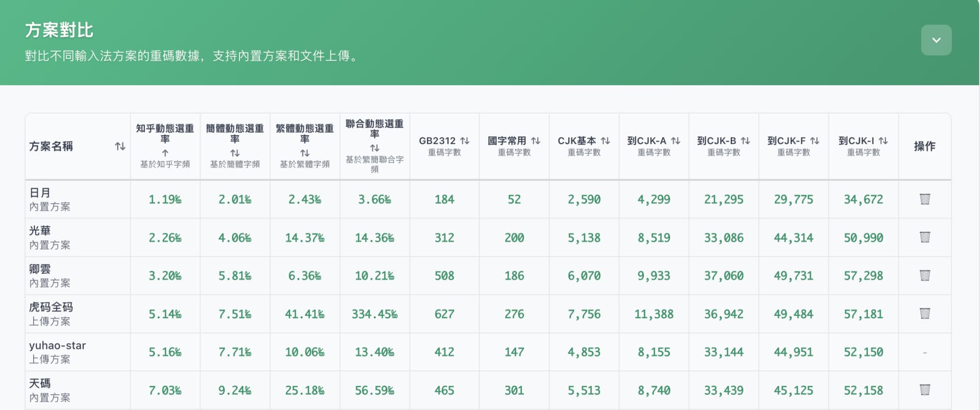
Task: Collapse the 方案對比 panel with chevron button
Action: point(936,40)
